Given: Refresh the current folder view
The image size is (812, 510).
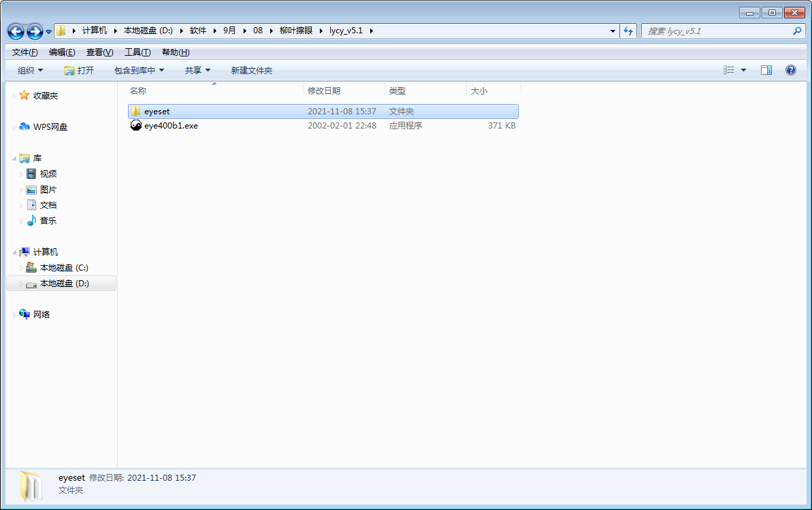Looking at the screenshot, I should [x=628, y=31].
